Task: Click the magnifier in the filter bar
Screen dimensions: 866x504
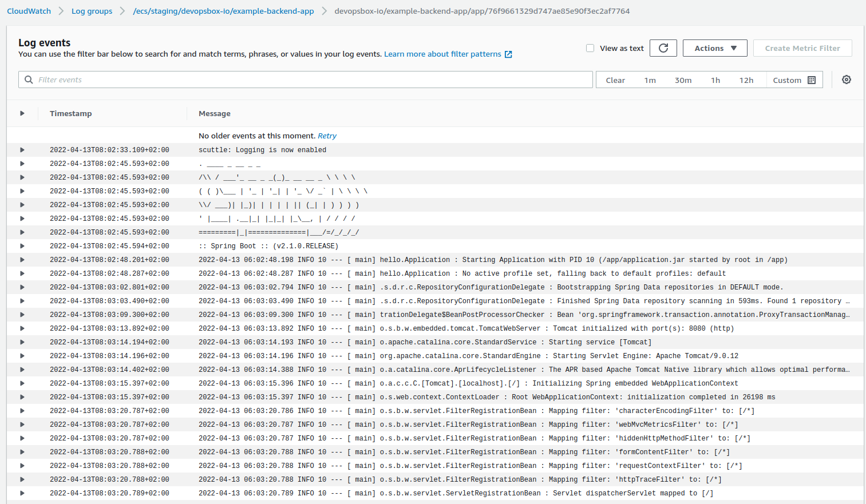Action: pyautogui.click(x=29, y=80)
